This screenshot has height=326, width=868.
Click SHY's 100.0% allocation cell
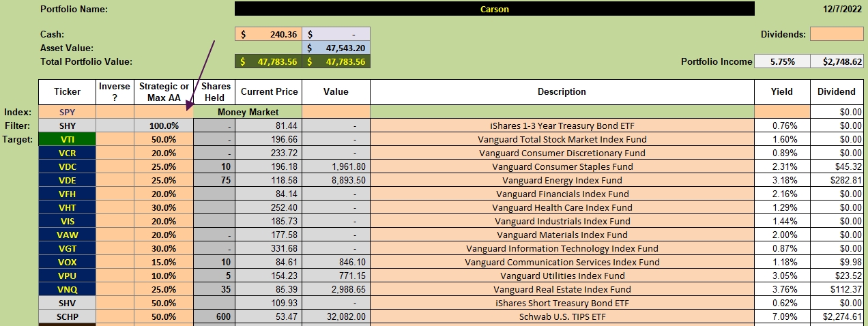tap(164, 125)
